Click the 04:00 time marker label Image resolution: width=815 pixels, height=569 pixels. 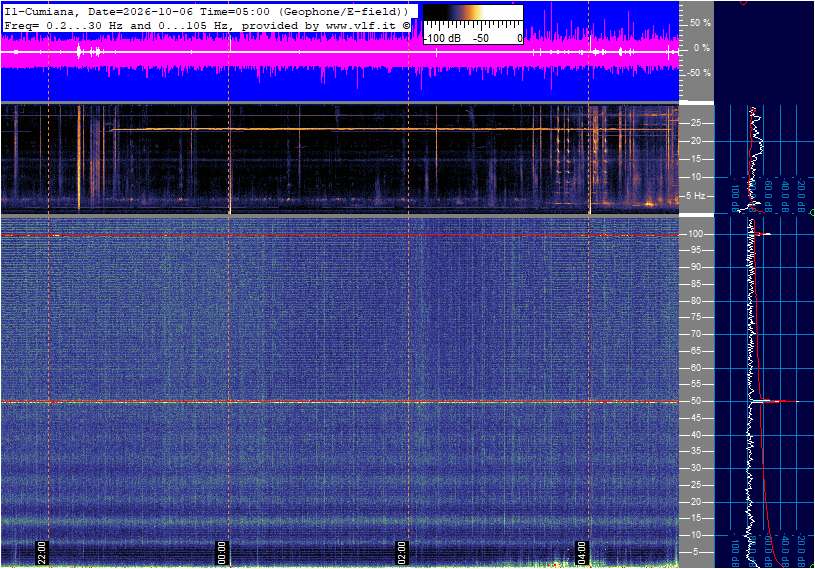[582, 552]
